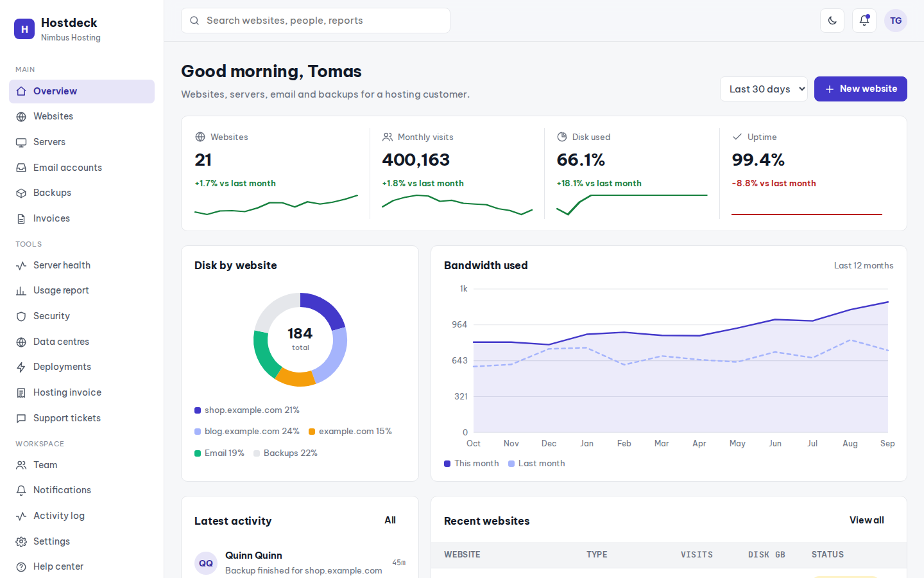Open the Servers section

pyautogui.click(x=81, y=142)
